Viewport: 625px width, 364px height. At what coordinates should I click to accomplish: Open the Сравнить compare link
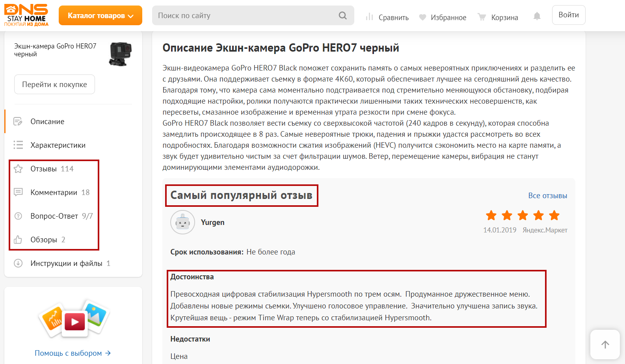tap(393, 17)
